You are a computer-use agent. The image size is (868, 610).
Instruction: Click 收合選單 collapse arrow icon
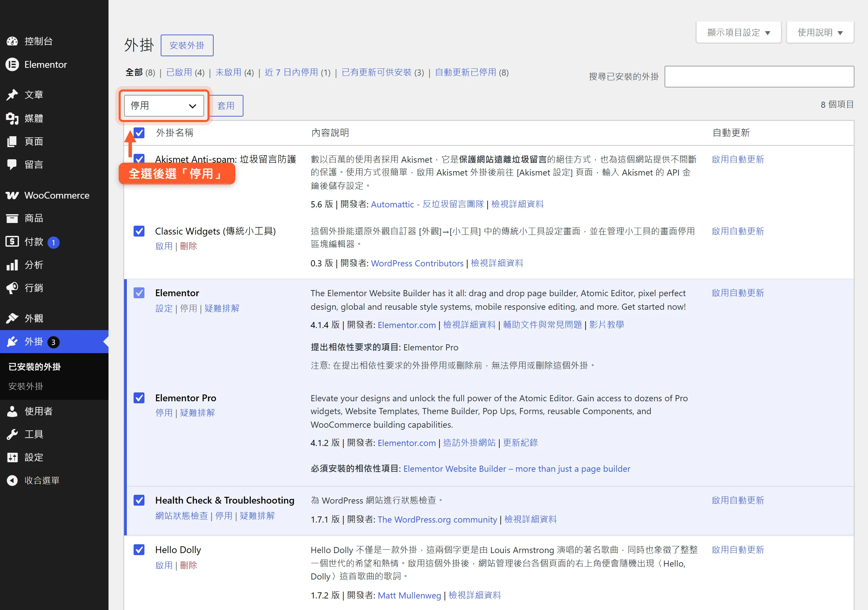(x=12, y=480)
